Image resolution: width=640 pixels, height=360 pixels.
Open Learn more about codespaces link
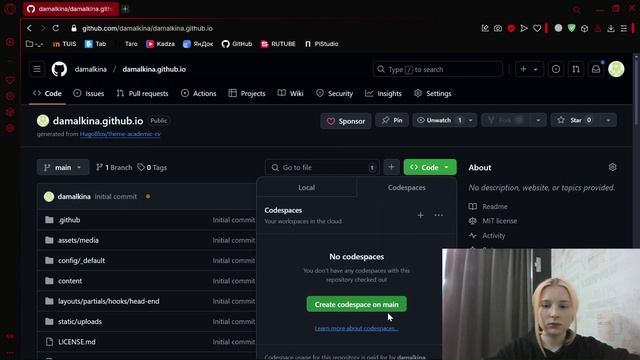(356, 328)
